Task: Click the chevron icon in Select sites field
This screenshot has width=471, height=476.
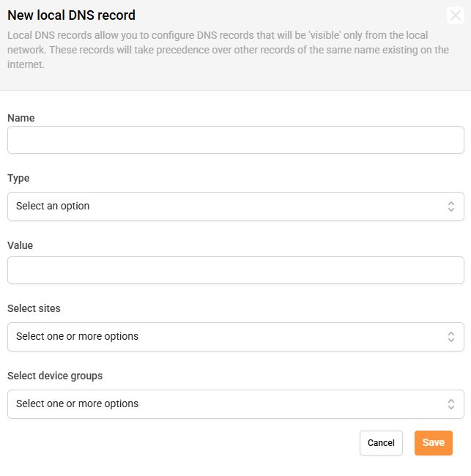Action: point(451,337)
